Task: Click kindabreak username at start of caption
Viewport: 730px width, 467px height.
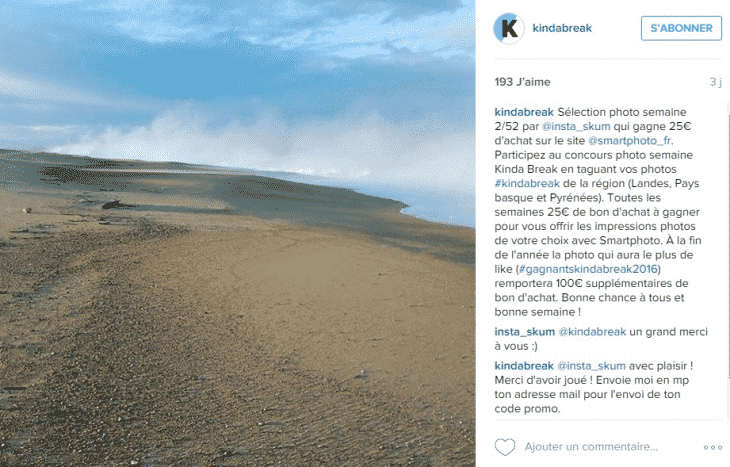Action: point(524,112)
